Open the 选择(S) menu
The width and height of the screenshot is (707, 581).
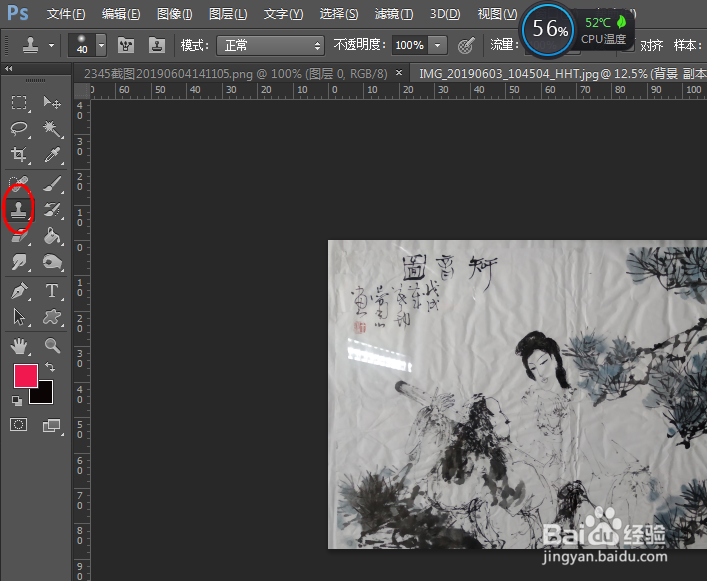(x=339, y=14)
